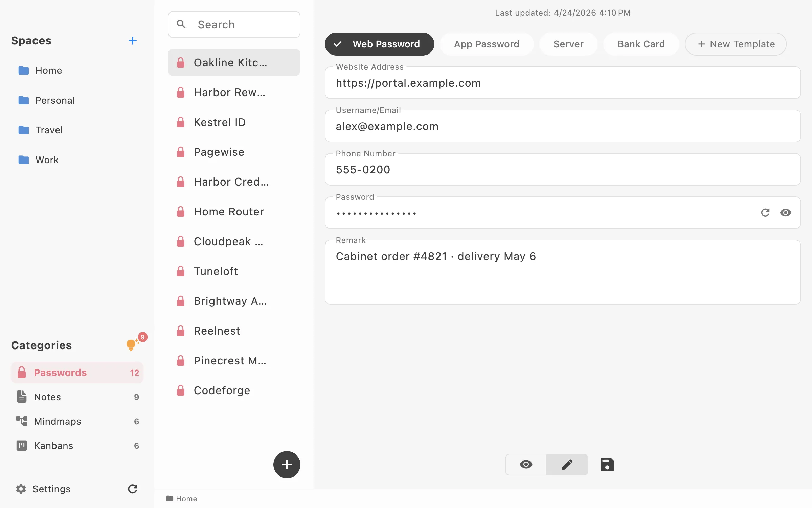The height and width of the screenshot is (508, 812).
Task: Open the Pagewise entry
Action: (234, 152)
